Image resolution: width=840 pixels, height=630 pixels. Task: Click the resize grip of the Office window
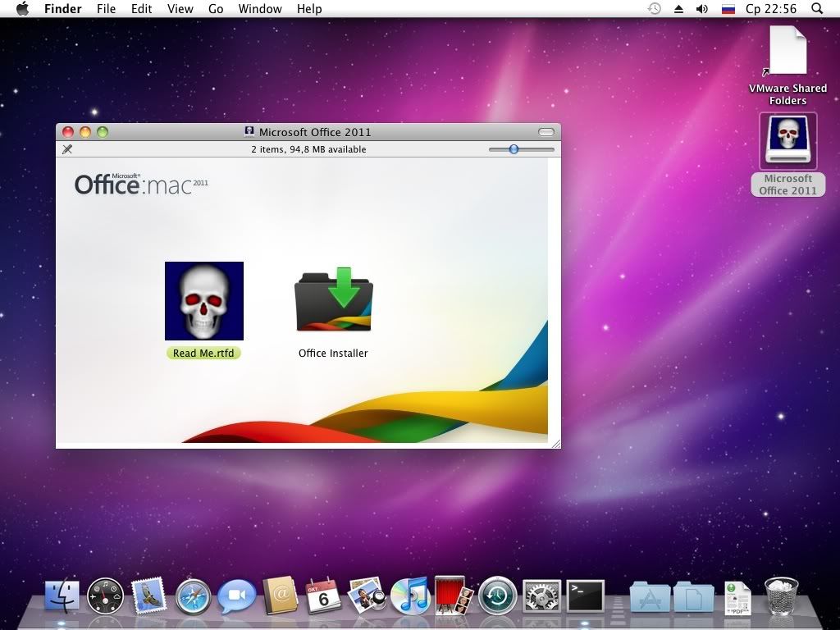pyautogui.click(x=555, y=443)
